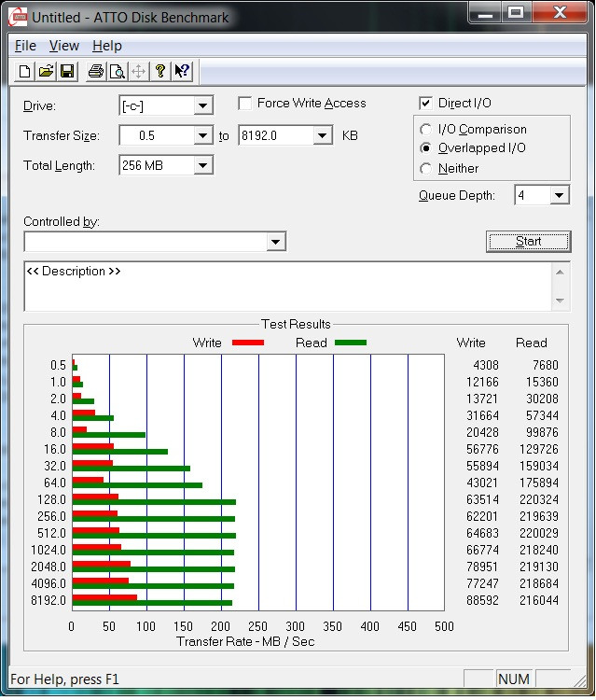The height and width of the screenshot is (700, 596).
Task: Open the View menu
Action: 64,46
